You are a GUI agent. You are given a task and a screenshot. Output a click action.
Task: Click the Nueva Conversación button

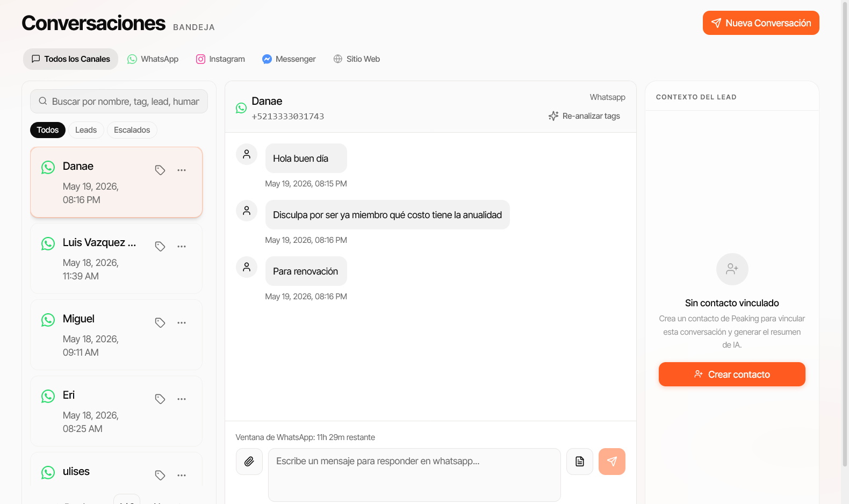[x=761, y=23]
